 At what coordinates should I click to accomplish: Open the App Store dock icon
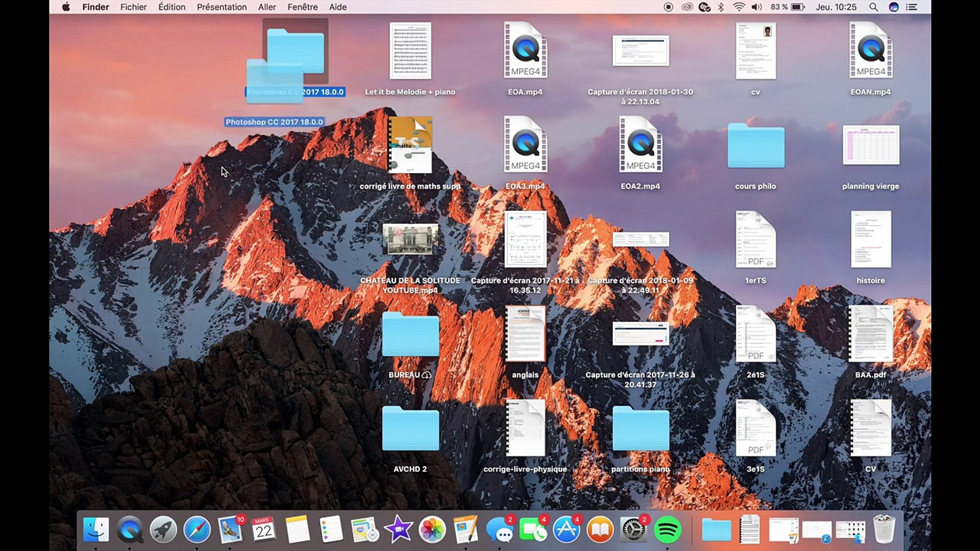coord(567,530)
